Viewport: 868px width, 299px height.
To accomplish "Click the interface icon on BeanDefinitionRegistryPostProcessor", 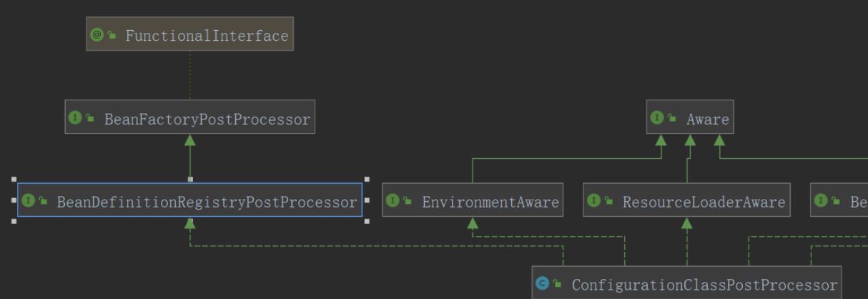I will pos(28,201).
